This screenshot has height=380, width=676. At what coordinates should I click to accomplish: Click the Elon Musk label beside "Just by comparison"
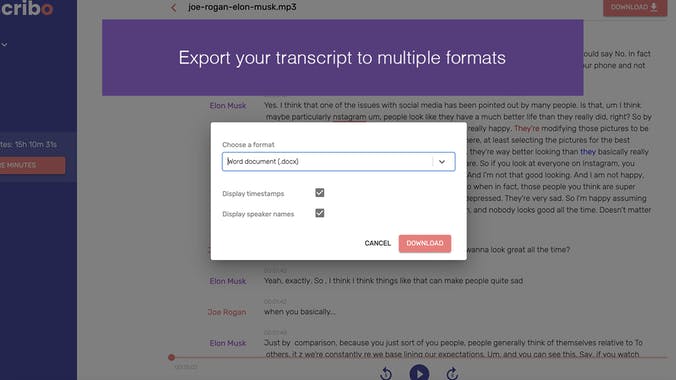click(x=228, y=343)
